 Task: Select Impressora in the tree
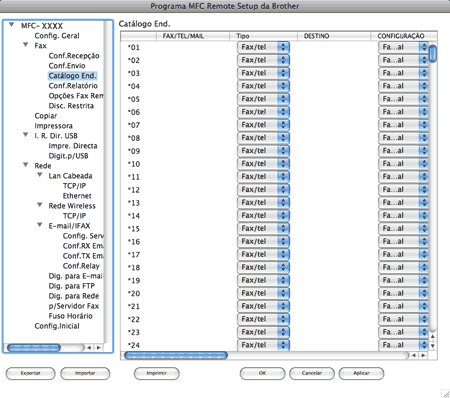(x=53, y=126)
